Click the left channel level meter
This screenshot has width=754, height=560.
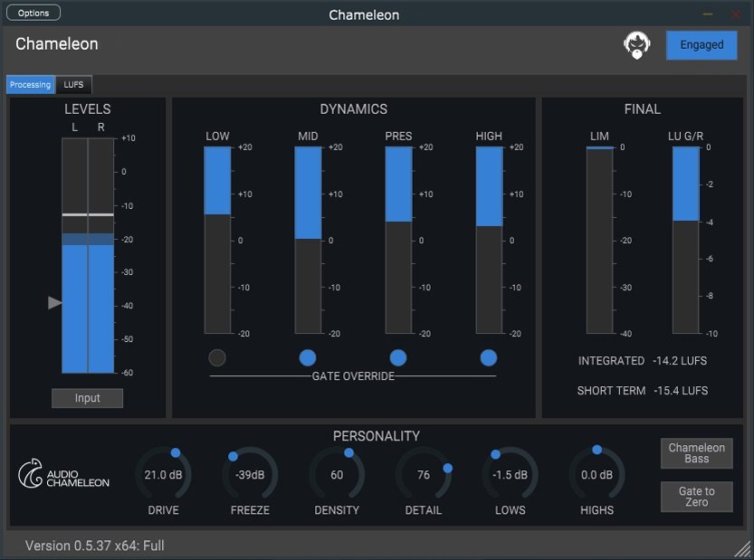pyautogui.click(x=74, y=256)
